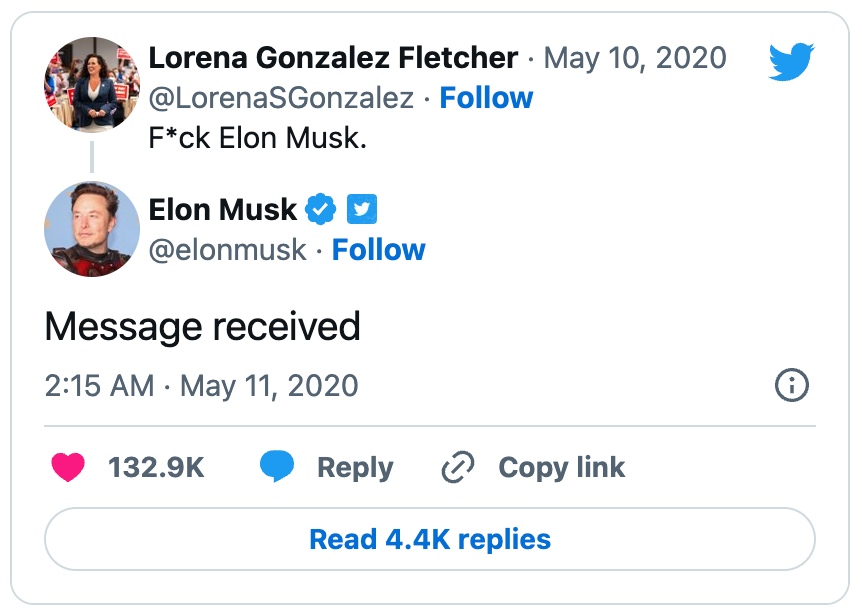862x616 pixels.
Task: Click the Twitter bird logo
Action: [792, 62]
